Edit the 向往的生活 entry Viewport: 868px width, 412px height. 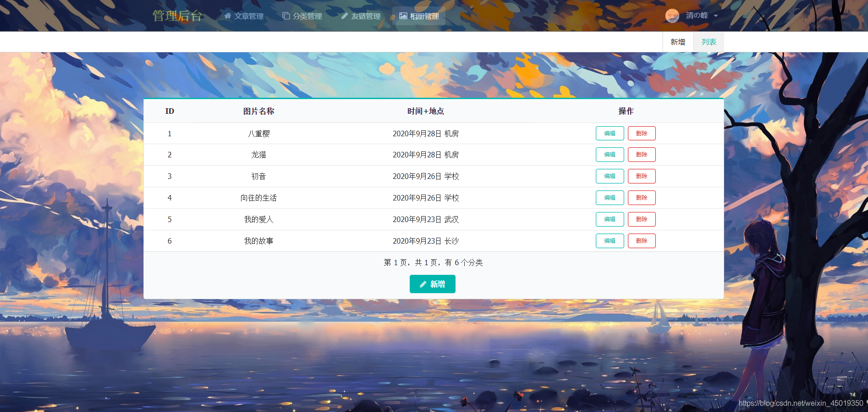(x=610, y=198)
